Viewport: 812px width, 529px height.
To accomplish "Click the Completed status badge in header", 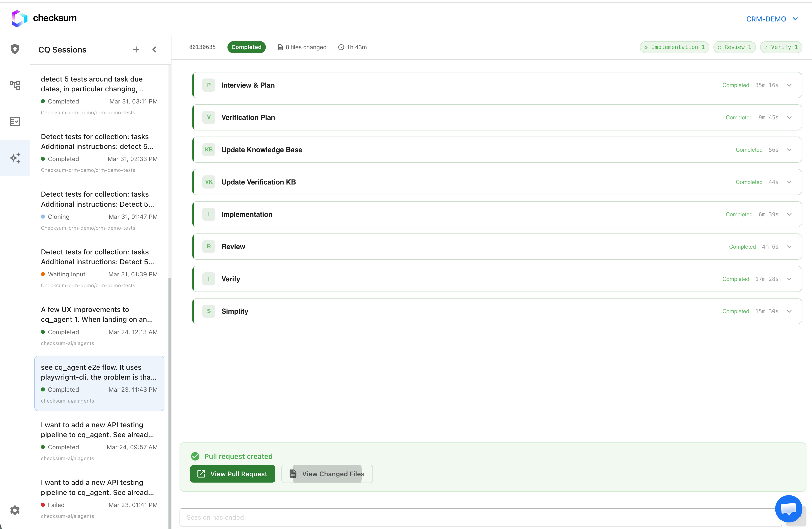I will coord(246,47).
